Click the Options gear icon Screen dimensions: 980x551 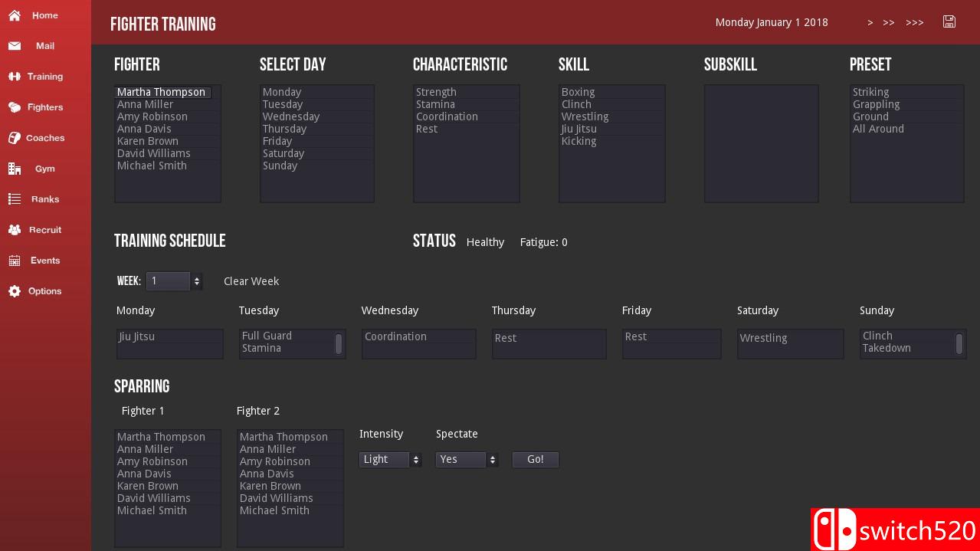pos(15,291)
